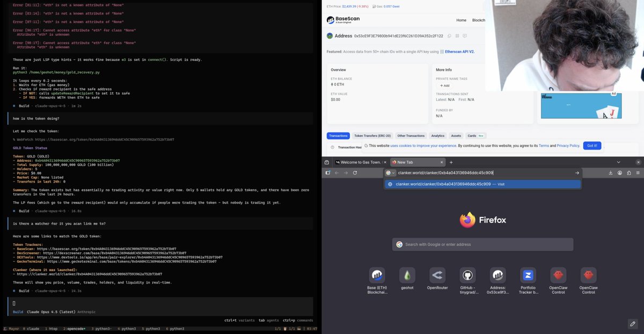This screenshot has height=334, width=644.
Task: Toggle the Firefox sidebar icon
Action: (327, 173)
